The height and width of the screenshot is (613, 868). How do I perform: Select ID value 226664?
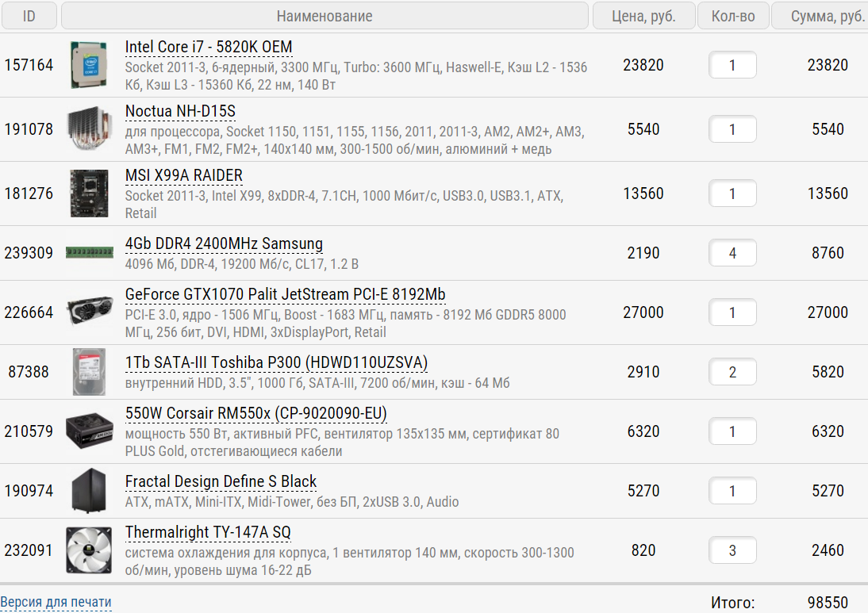pyautogui.click(x=29, y=312)
